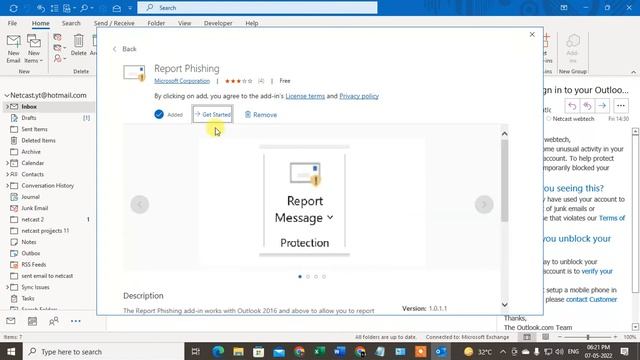Open the File menu tab
This screenshot has width=640, height=360.
[12, 23]
